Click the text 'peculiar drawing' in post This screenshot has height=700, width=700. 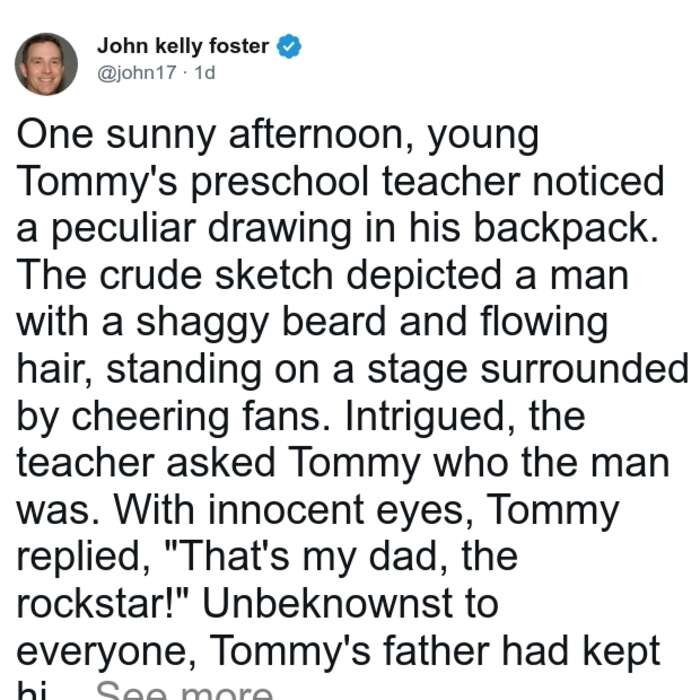[202, 229]
